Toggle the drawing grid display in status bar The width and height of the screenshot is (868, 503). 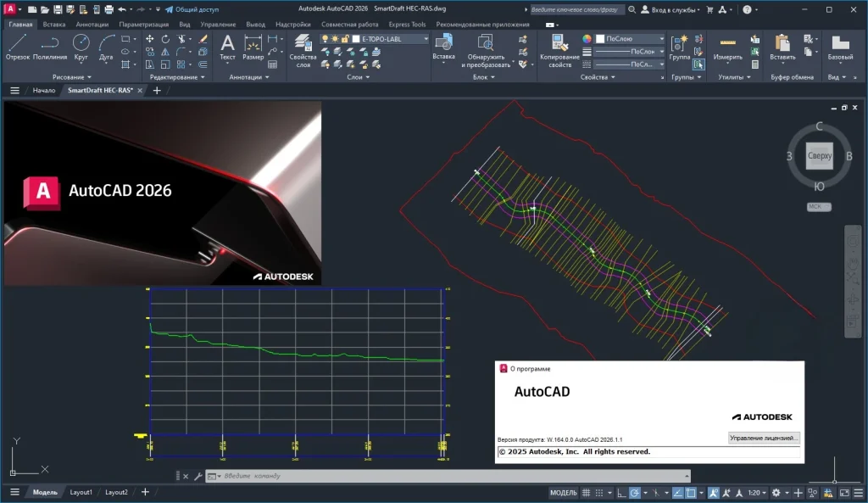pos(587,493)
